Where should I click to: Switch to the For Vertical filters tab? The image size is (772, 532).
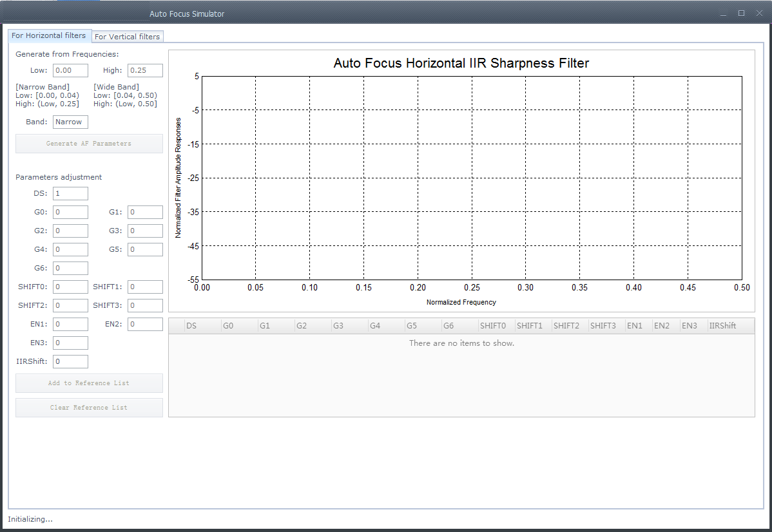click(x=128, y=37)
